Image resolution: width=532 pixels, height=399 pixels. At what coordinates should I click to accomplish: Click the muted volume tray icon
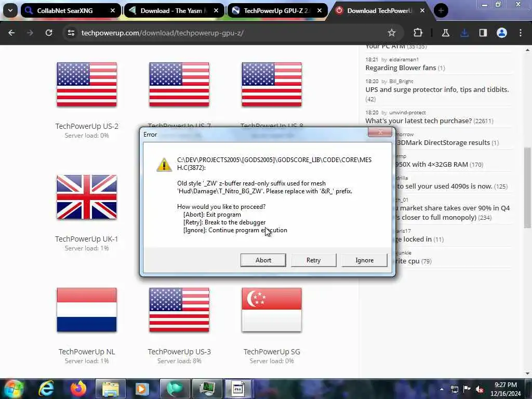(480, 389)
